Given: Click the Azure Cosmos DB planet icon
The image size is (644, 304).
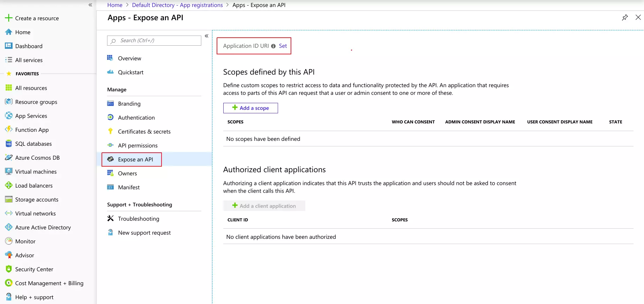Looking at the screenshot, I should click(x=9, y=157).
